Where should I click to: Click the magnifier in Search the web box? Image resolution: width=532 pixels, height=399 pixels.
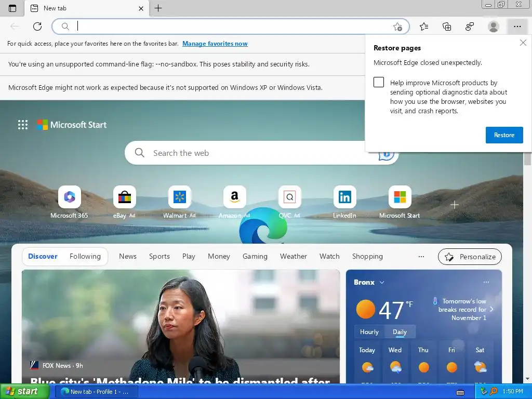pyautogui.click(x=139, y=153)
